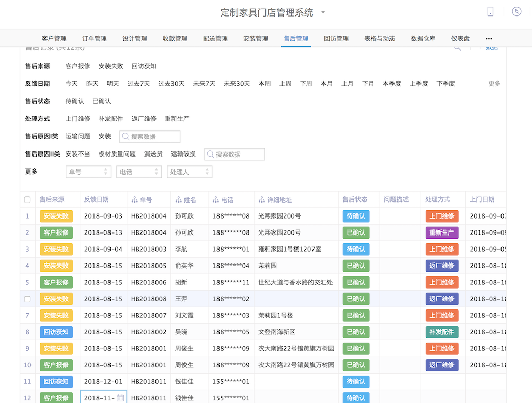
Task: Click the linked-field icon beside 详细地址 header
Action: pos(261,199)
